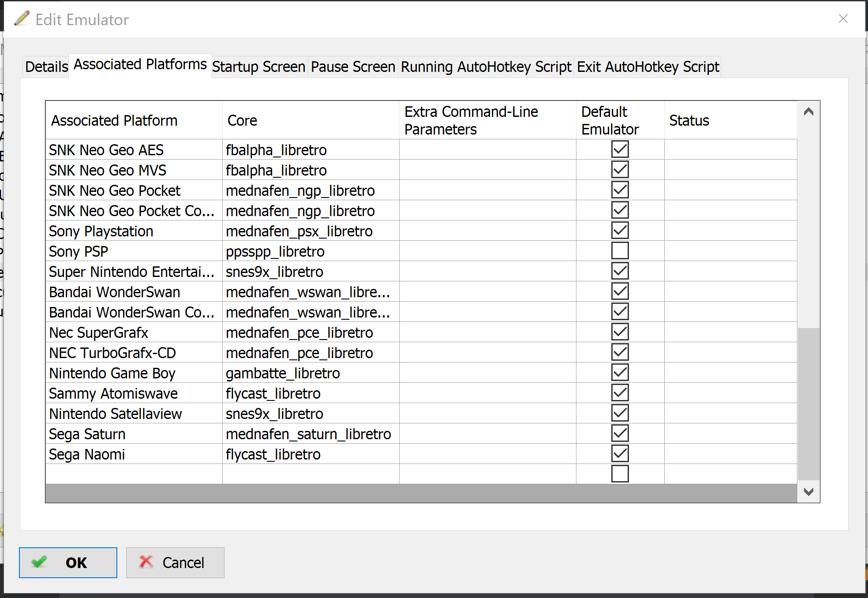Toggle default emulator for Bandai WonderSwan
868x598 pixels.
click(620, 292)
